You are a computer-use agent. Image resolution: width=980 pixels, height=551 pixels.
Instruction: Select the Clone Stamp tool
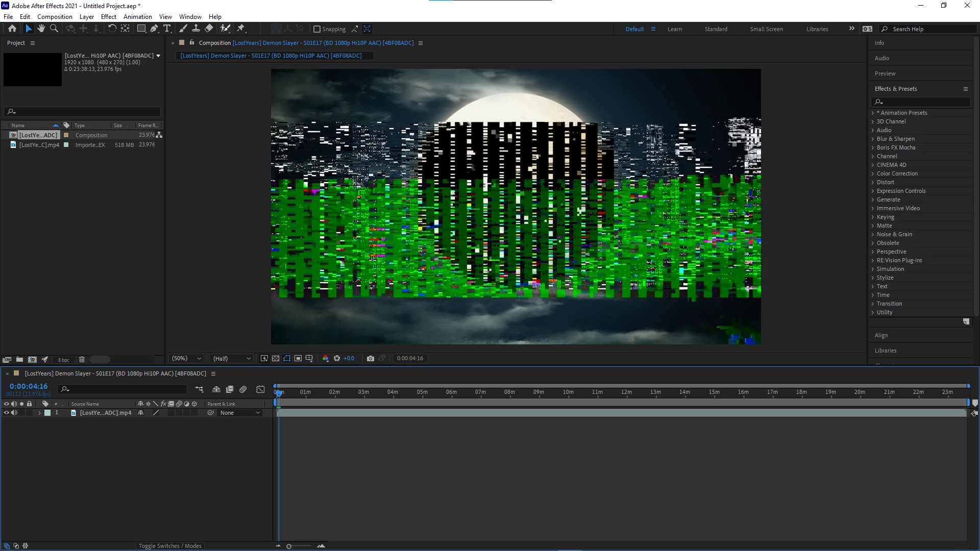tap(196, 29)
